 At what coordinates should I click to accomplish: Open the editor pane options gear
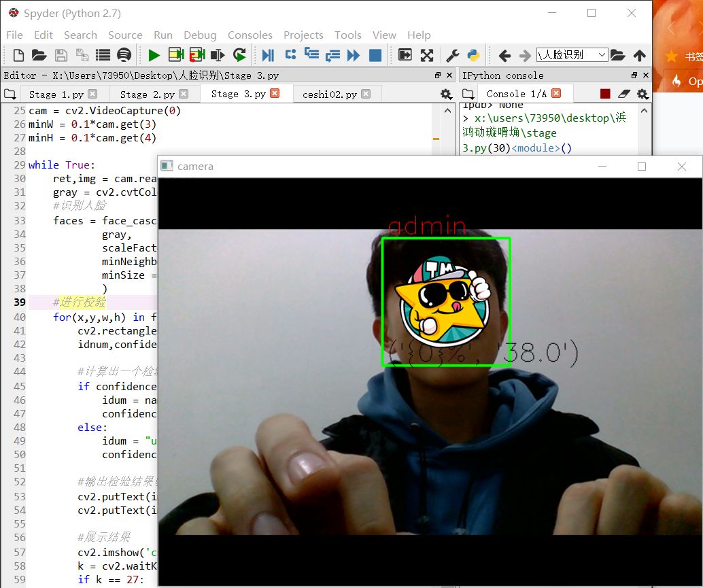[445, 94]
